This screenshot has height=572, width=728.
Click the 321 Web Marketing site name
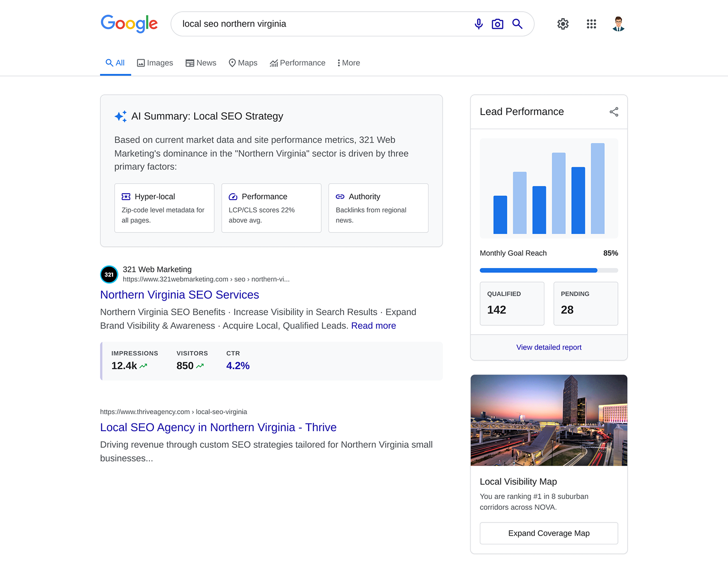pyautogui.click(x=157, y=269)
